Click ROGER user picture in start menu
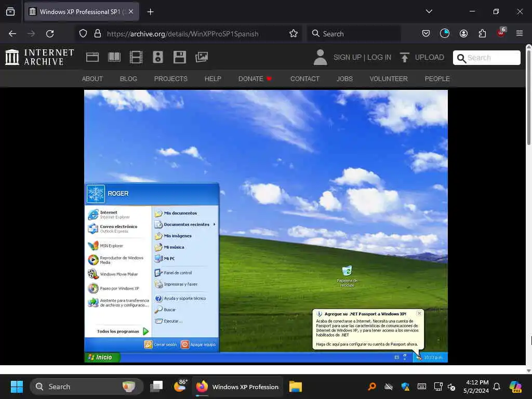Screen dimensions: 532x399 coord(96,194)
